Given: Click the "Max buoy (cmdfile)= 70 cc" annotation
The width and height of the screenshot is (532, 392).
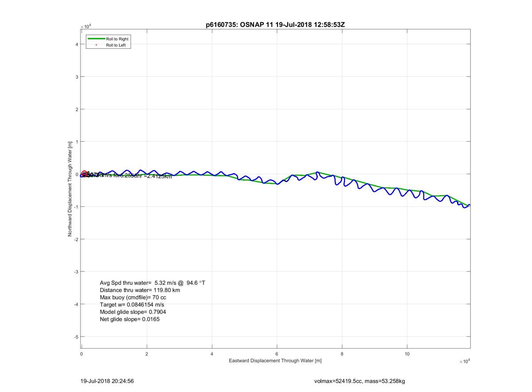Looking at the screenshot, I should (133, 297).
